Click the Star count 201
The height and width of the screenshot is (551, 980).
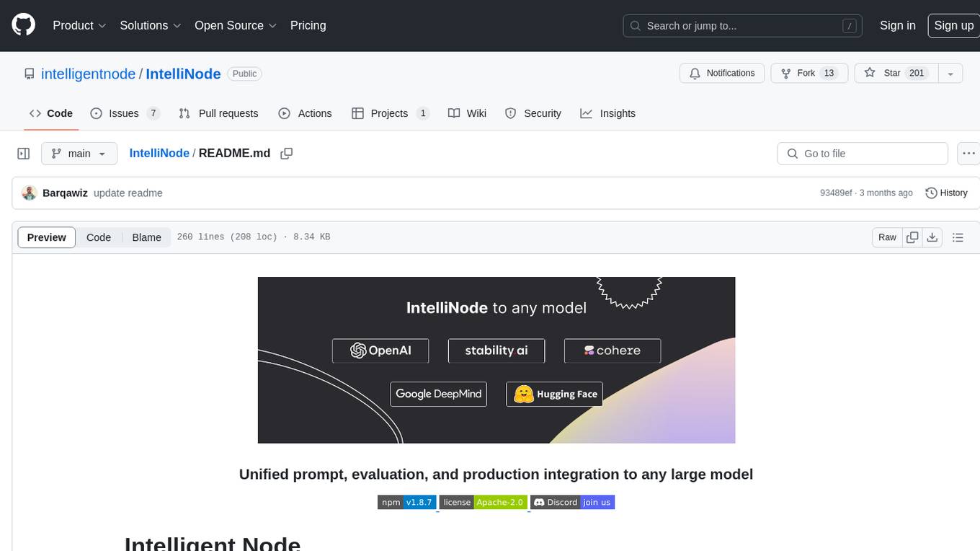[x=917, y=73]
